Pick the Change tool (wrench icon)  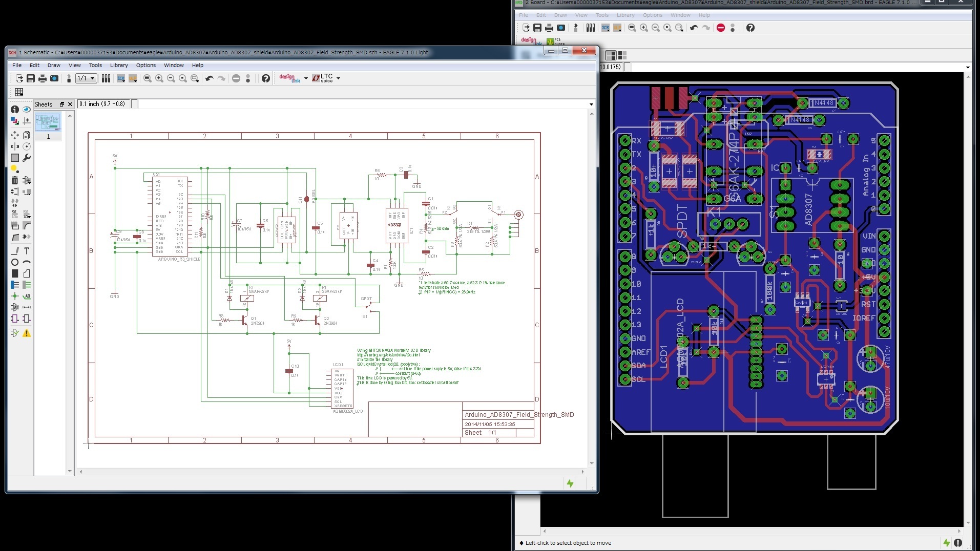click(x=27, y=158)
